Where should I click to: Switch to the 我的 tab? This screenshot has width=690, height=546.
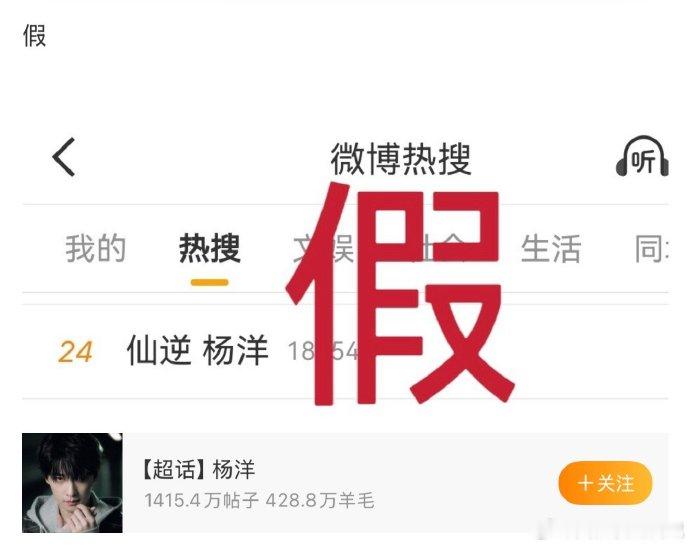(95, 249)
